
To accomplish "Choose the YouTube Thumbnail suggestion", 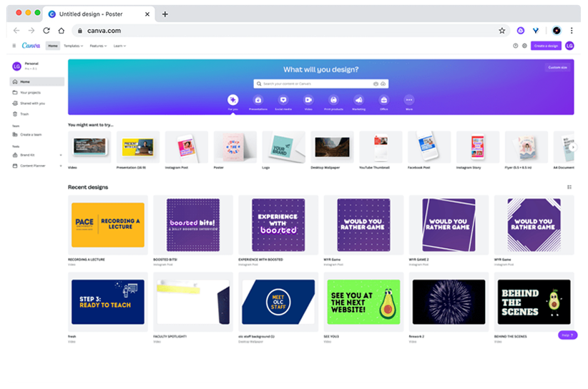I will coord(381,147).
